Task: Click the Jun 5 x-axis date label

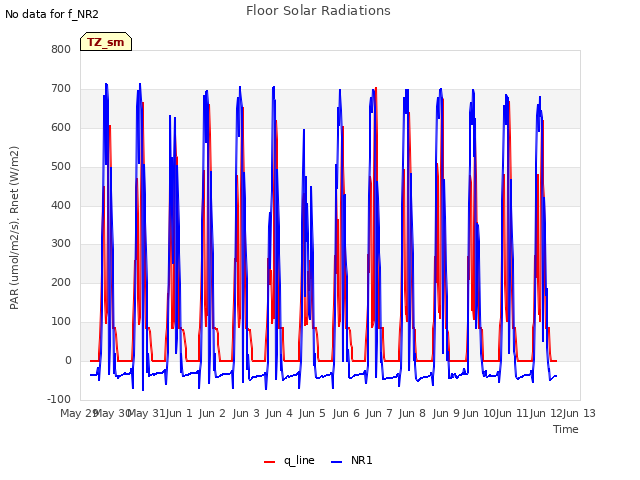Action: tap(312, 413)
